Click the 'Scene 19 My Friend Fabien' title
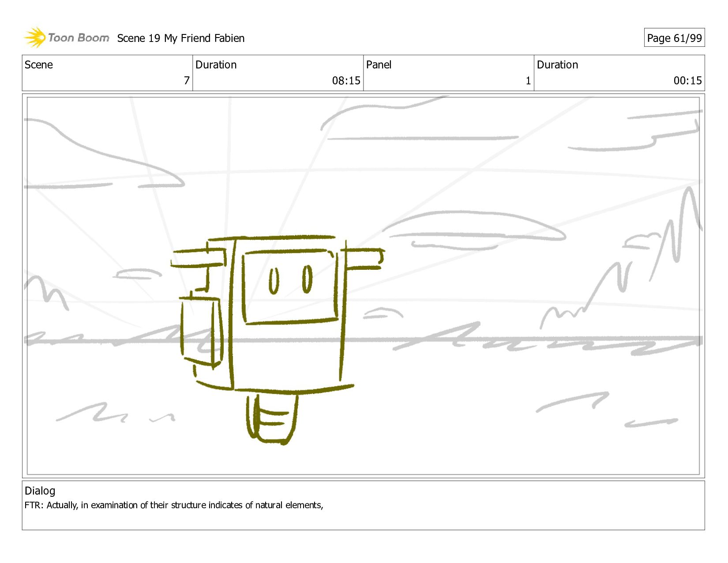Screen dimensions: 728x563 (181, 38)
